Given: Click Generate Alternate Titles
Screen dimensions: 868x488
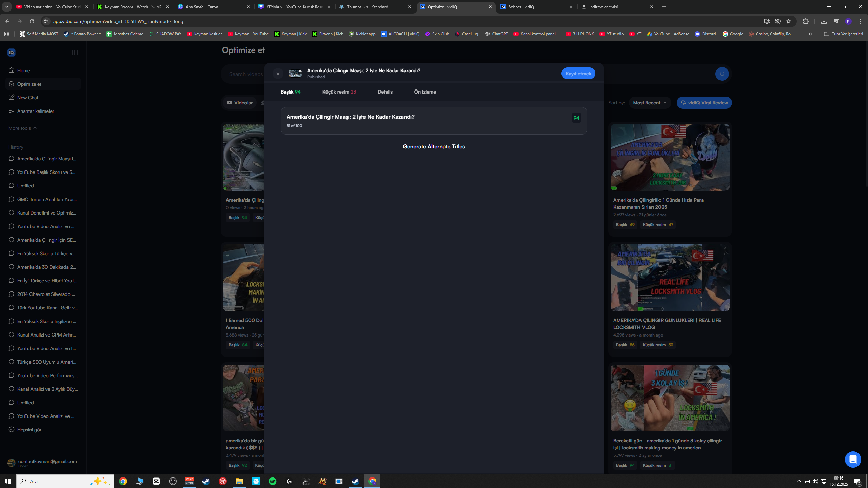Looking at the screenshot, I should [434, 147].
